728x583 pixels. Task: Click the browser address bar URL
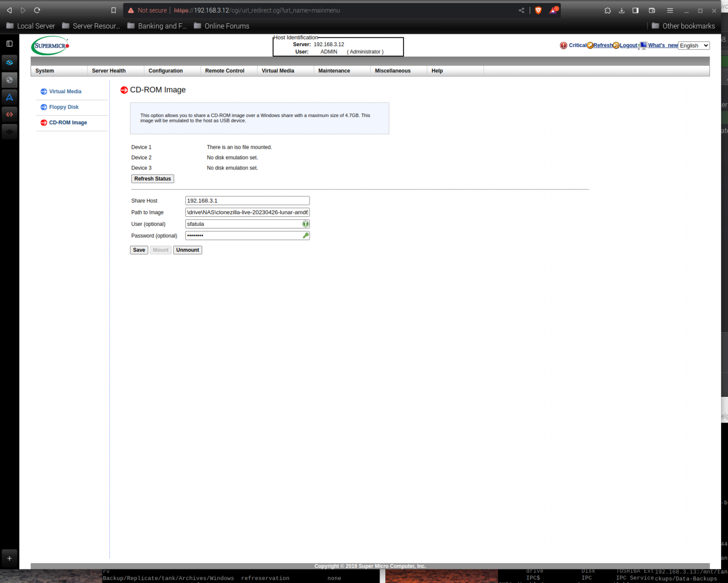pyautogui.click(x=257, y=10)
